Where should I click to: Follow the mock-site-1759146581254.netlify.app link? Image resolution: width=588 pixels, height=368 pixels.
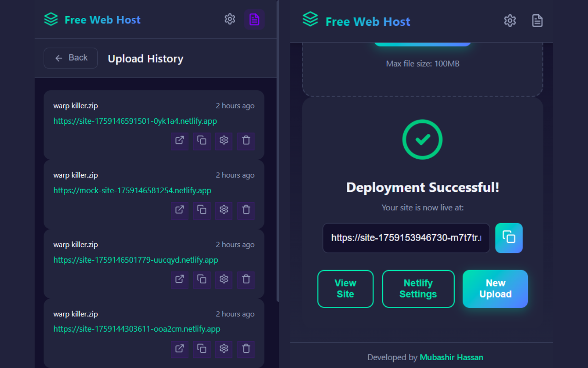(x=132, y=190)
